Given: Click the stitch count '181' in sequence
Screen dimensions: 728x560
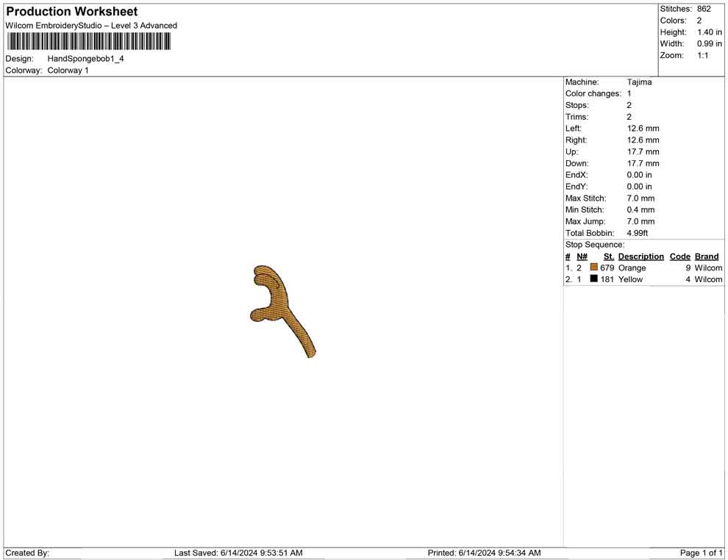Looking at the screenshot, I should coord(607,279).
